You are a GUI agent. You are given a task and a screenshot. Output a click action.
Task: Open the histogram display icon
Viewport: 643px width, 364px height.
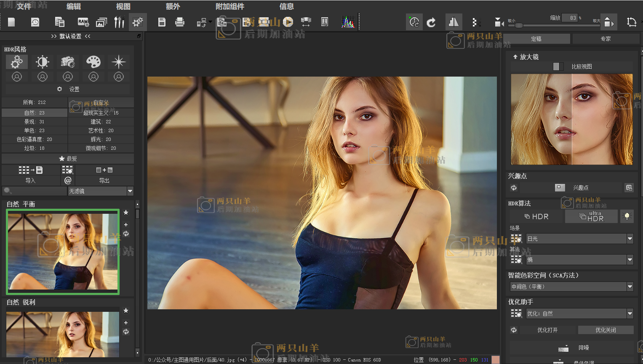(x=348, y=22)
